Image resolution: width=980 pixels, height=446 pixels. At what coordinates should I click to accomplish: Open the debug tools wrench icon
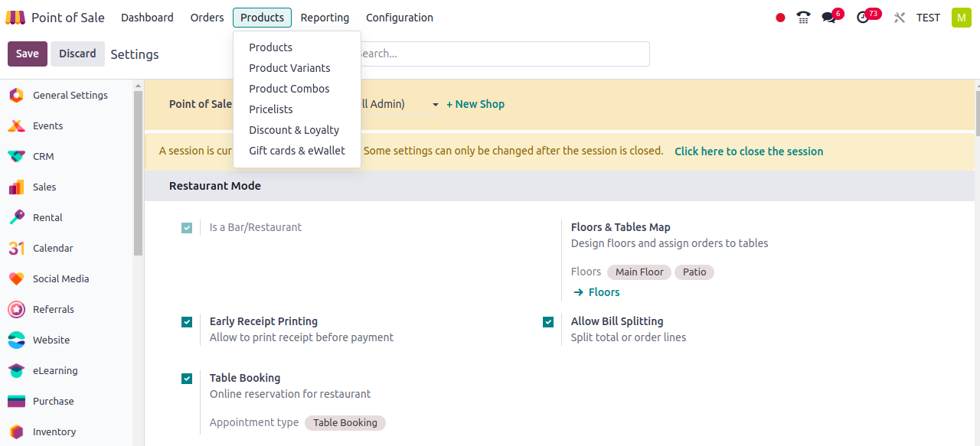pyautogui.click(x=900, y=18)
